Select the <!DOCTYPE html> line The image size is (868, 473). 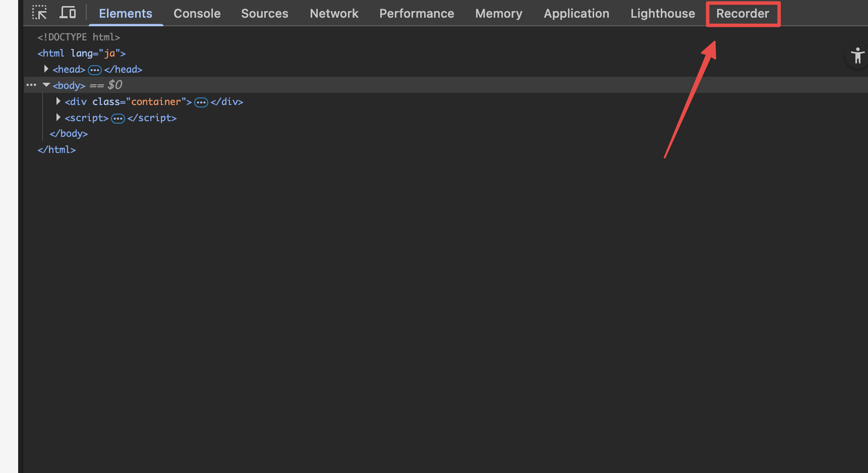click(x=79, y=37)
